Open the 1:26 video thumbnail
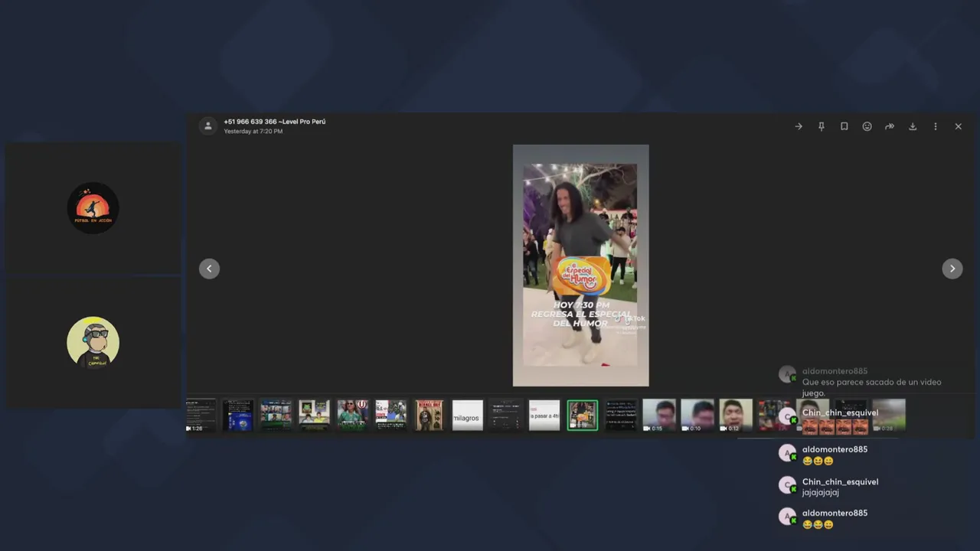The height and width of the screenshot is (551, 980). (201, 416)
